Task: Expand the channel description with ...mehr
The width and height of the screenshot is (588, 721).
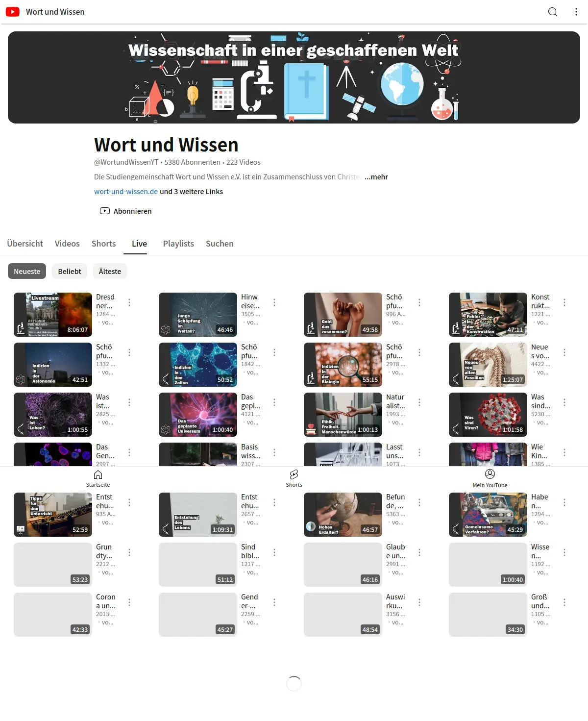Action: [x=376, y=177]
